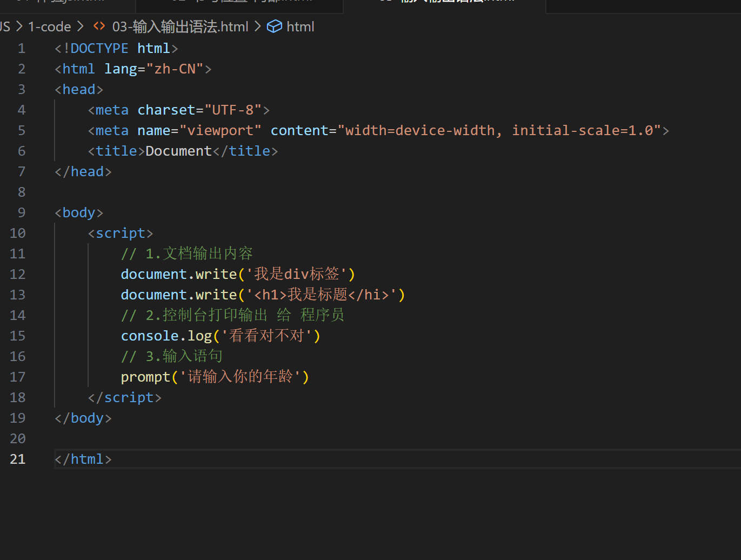Open the 1-code folder breadcrumb
Screen dimensions: 741x560
49,26
